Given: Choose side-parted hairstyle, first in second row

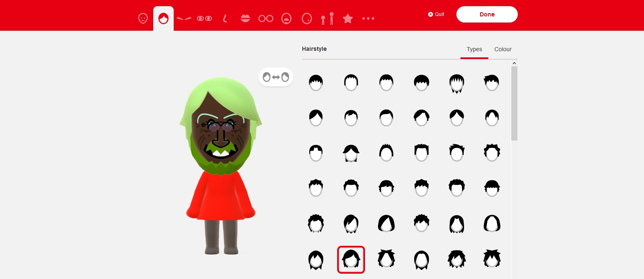Looking at the screenshot, I should pyautogui.click(x=316, y=118).
